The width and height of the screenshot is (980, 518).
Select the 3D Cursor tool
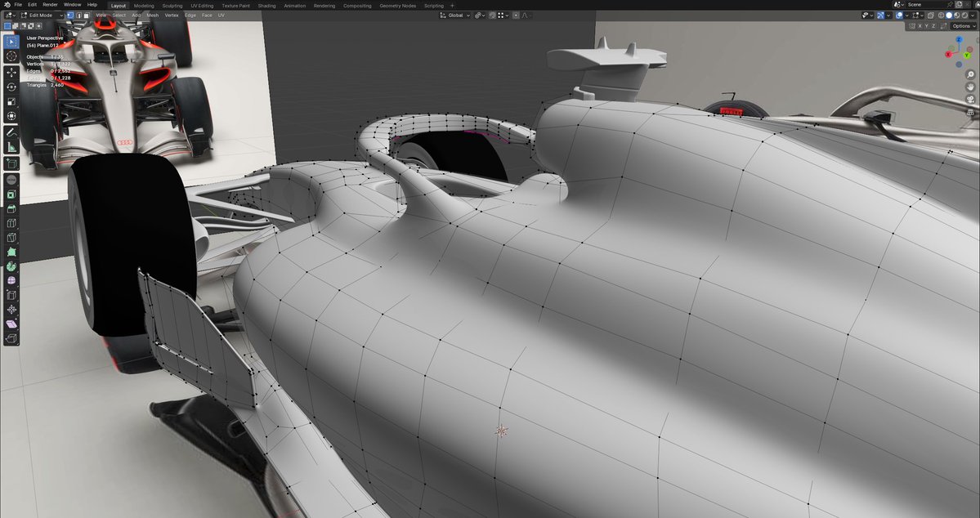click(x=11, y=56)
